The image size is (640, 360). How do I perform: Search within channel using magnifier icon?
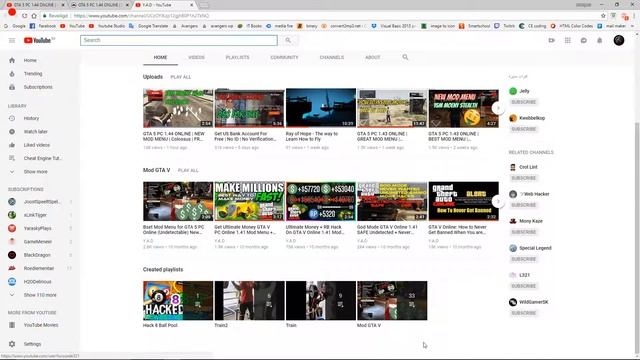click(x=405, y=57)
